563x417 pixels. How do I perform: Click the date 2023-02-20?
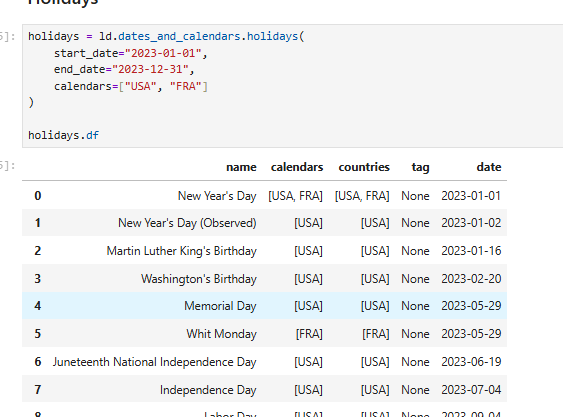(471, 279)
